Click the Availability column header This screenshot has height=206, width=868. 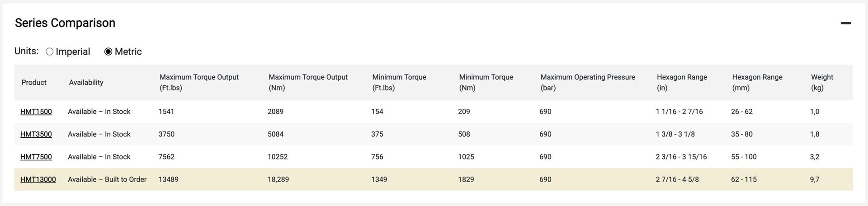[x=86, y=82]
